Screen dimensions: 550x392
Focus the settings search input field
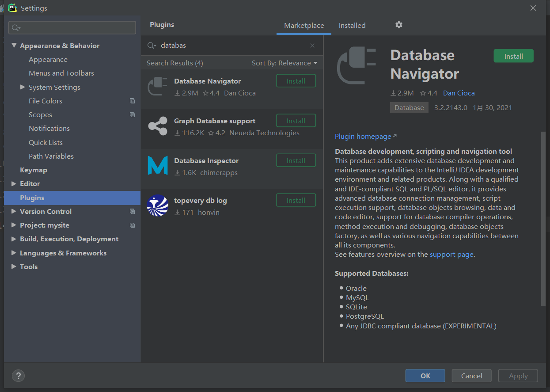[72, 28]
